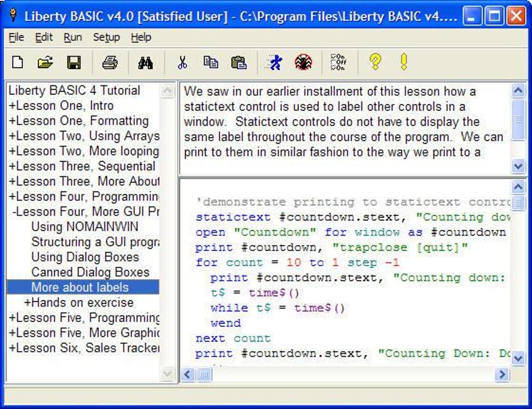Click the 'trapclose [quit]' code line

tap(332, 247)
